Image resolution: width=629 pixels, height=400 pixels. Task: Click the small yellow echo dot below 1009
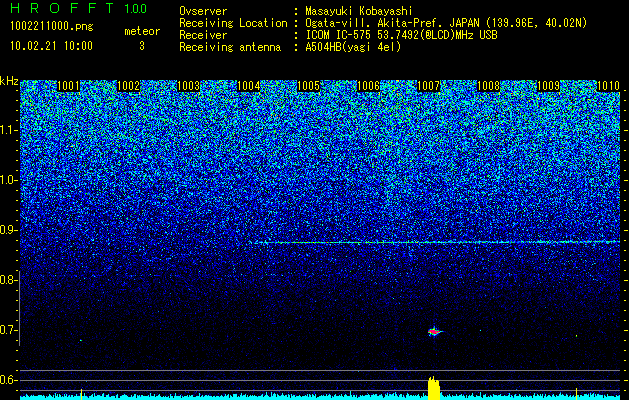[x=576, y=336]
